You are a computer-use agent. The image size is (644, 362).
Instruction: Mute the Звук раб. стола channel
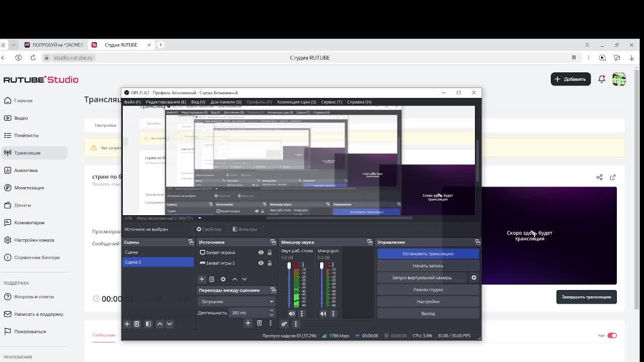pos(292,314)
